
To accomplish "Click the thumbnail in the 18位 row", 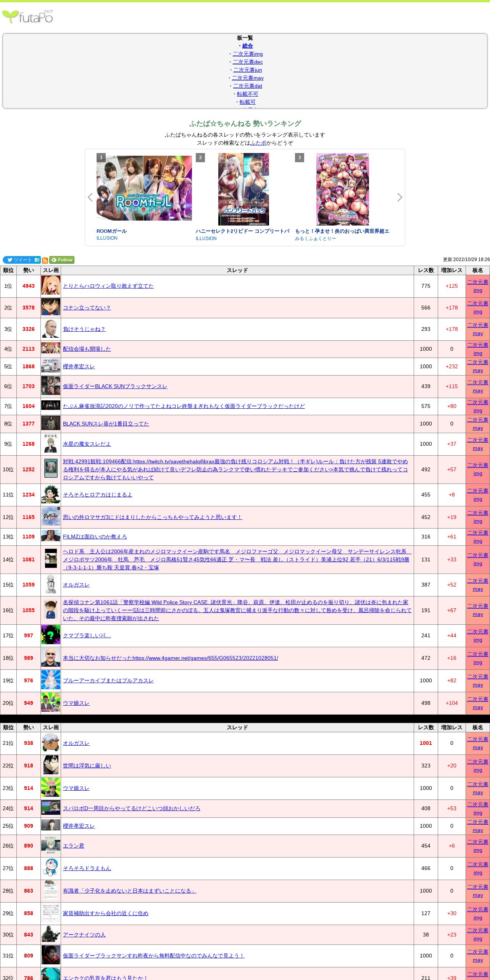I will point(51,658).
